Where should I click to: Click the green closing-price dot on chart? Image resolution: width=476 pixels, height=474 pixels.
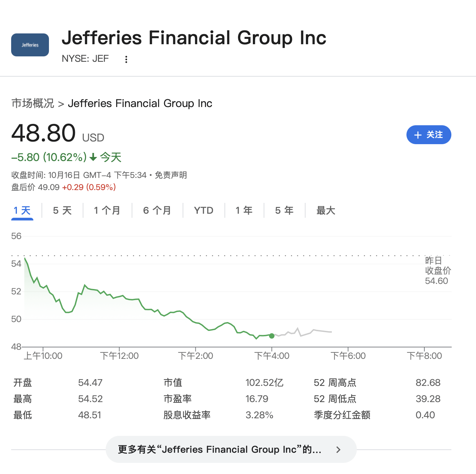tap(272, 336)
